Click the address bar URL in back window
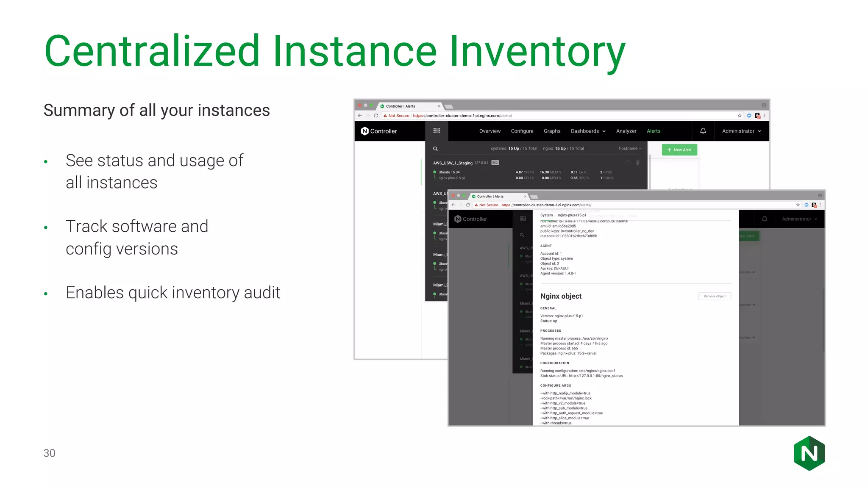Image resolution: width=868 pixels, height=488 pixels. coord(462,116)
